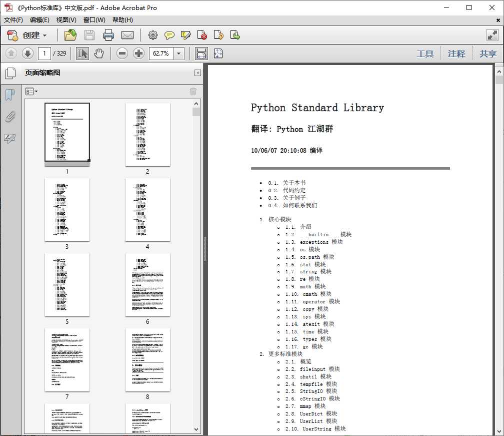Open the 共享 Share pane
The image size is (504, 436).
tap(488, 54)
